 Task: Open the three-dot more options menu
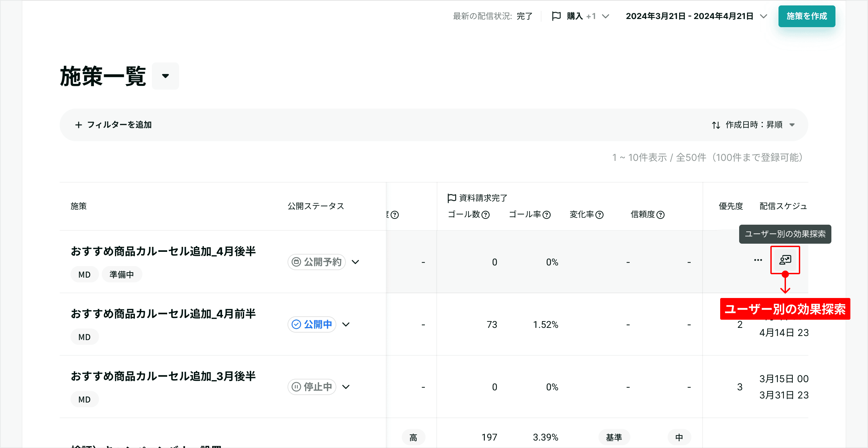(758, 260)
